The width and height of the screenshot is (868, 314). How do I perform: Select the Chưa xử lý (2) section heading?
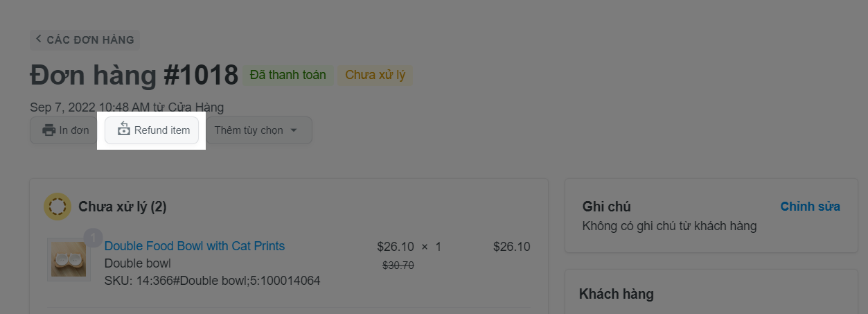pyautogui.click(x=122, y=207)
